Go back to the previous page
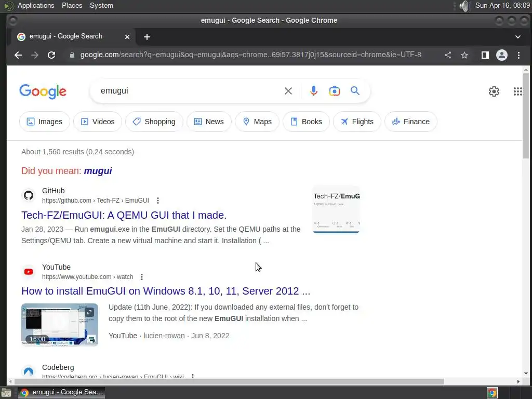This screenshot has width=532, height=399. tap(18, 55)
